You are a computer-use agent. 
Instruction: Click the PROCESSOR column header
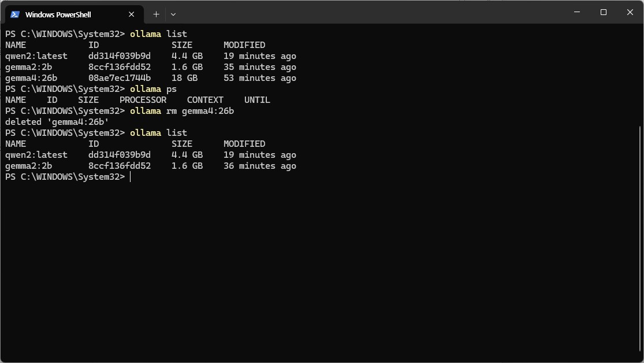(x=143, y=100)
